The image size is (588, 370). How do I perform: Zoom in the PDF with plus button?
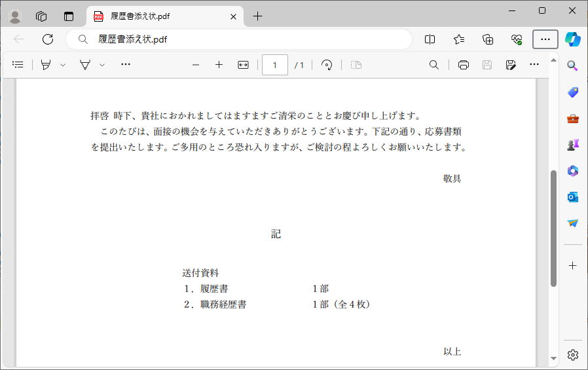click(219, 65)
